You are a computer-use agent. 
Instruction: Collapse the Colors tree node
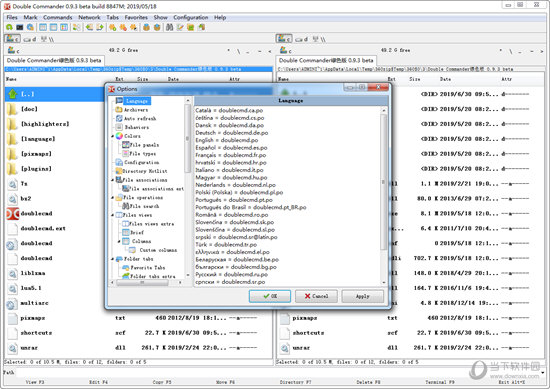[x=113, y=136]
